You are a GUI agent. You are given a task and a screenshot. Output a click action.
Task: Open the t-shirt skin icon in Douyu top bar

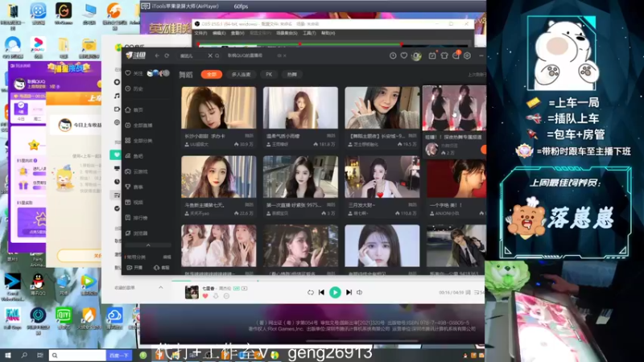tap(444, 56)
